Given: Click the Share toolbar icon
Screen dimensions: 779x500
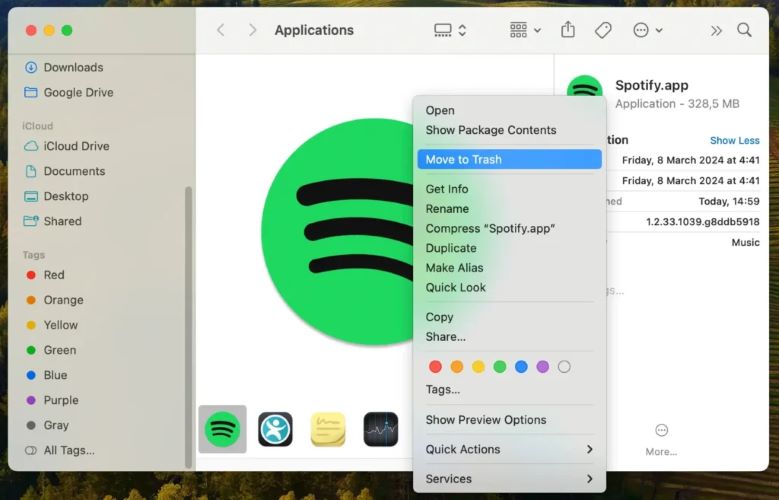Looking at the screenshot, I should tap(568, 30).
